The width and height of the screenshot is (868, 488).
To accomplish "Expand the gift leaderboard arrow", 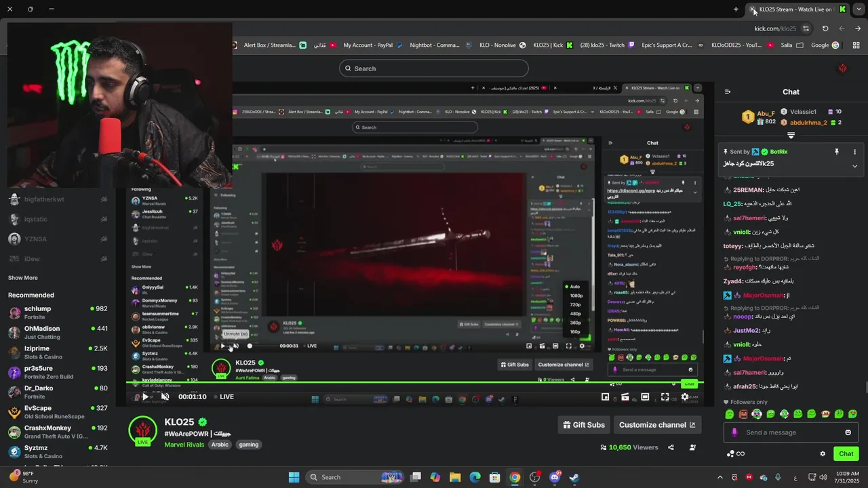I will coord(791,135).
